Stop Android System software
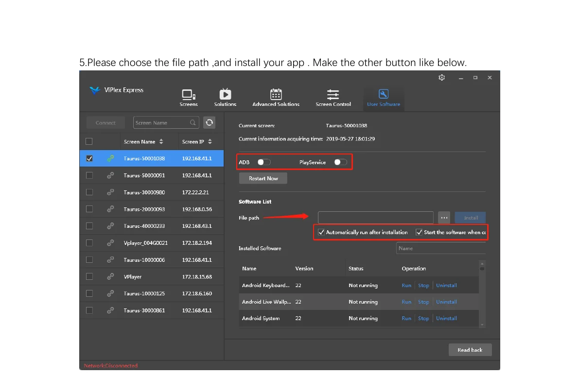This screenshot has width=561, height=392. 423,318
